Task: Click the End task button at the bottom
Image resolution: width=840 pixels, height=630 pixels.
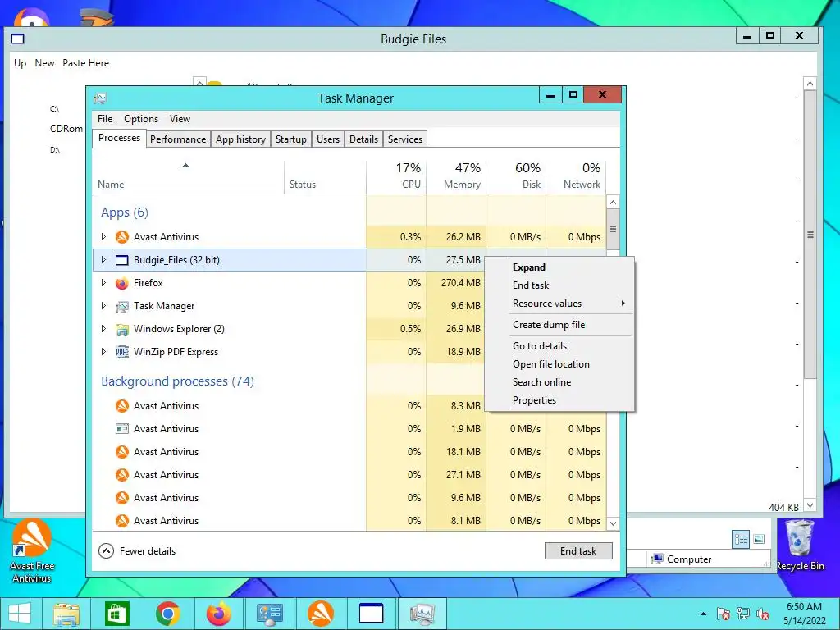Action: (x=578, y=550)
